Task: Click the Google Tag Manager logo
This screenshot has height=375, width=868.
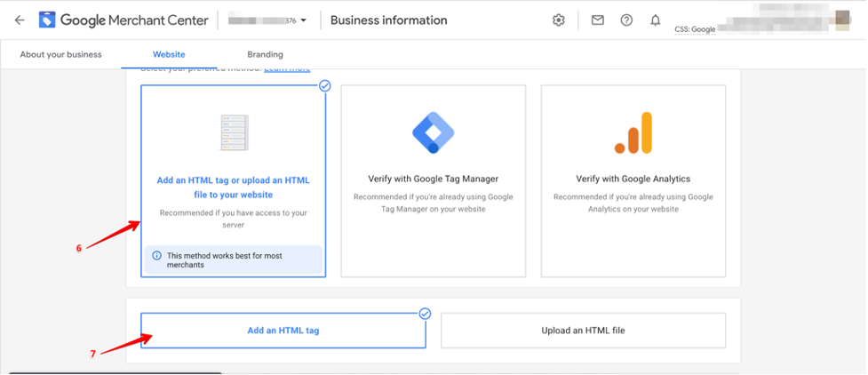Action: tap(434, 132)
